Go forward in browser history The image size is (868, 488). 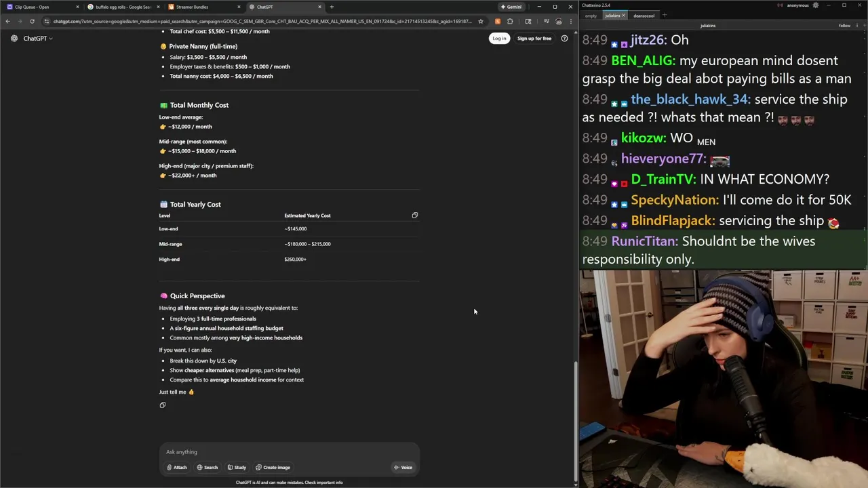19,21
